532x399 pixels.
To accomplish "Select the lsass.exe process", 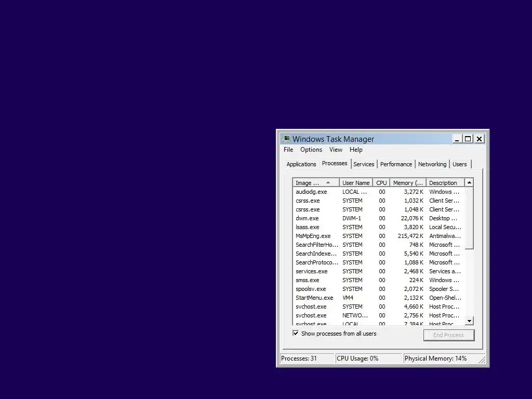I will click(379, 227).
